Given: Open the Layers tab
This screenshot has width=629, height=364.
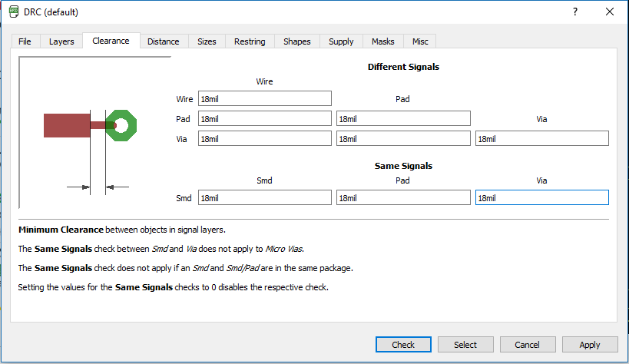Looking at the screenshot, I should pos(61,41).
